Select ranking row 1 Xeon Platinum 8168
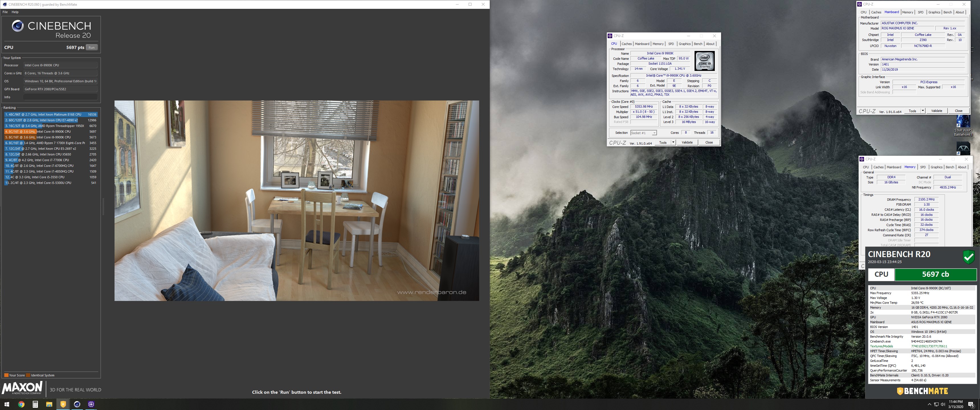 51,114
